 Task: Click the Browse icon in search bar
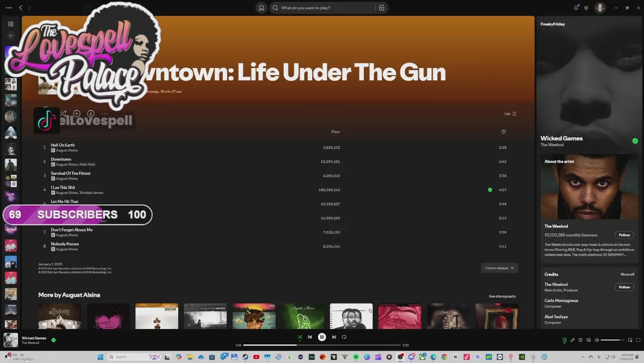pyautogui.click(x=381, y=8)
